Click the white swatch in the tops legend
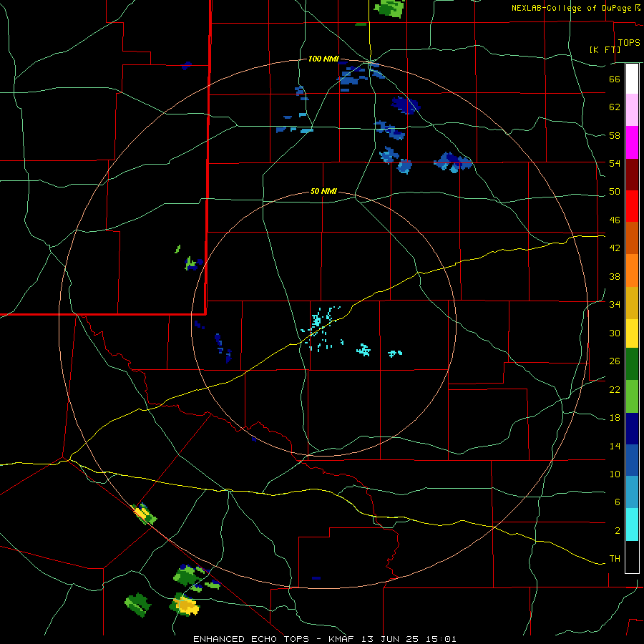This screenshot has width=644, height=644. 632,79
